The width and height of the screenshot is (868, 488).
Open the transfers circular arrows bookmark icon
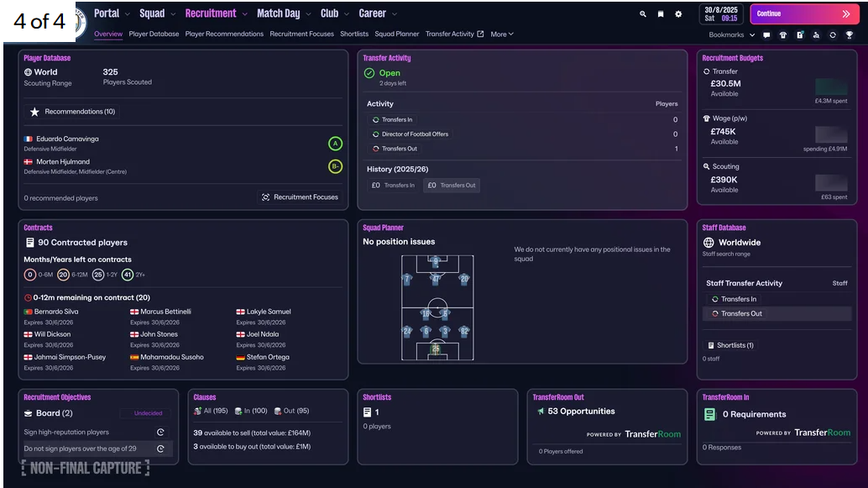coord(833,35)
